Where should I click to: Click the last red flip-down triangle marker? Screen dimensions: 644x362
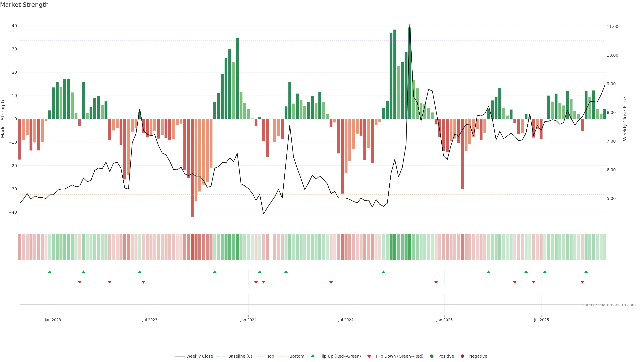(x=582, y=282)
